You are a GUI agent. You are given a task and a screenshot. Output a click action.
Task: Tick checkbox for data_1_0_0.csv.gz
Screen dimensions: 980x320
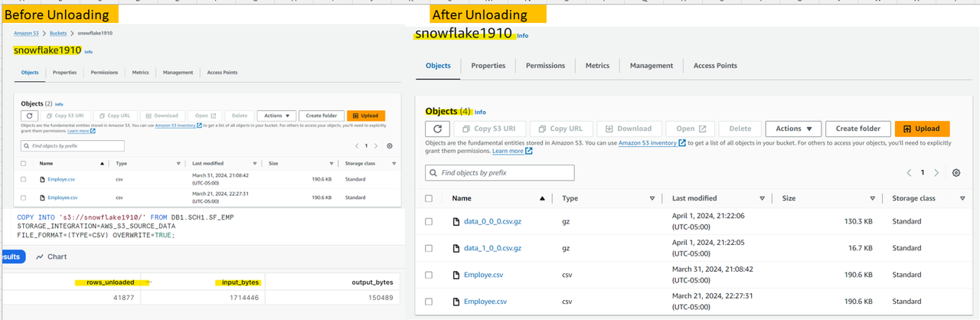point(429,248)
